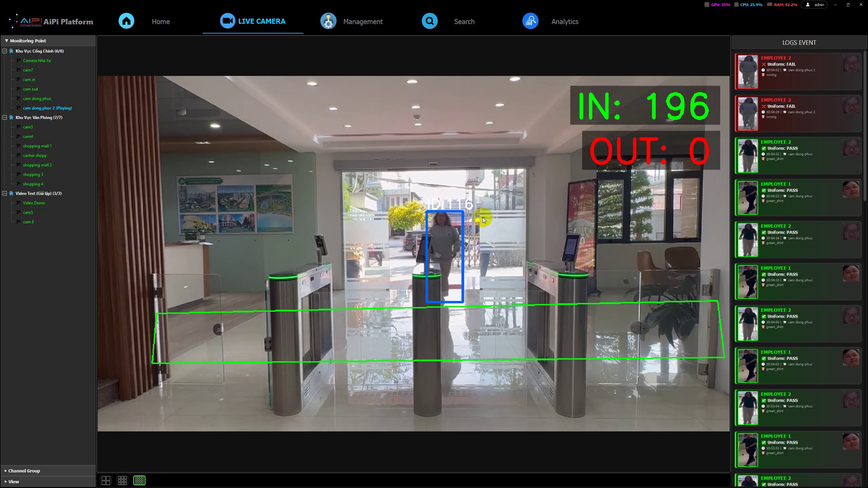The width and height of the screenshot is (868, 488).
Task: Click the Logs Event panel scrollbar
Action: [x=865, y=125]
